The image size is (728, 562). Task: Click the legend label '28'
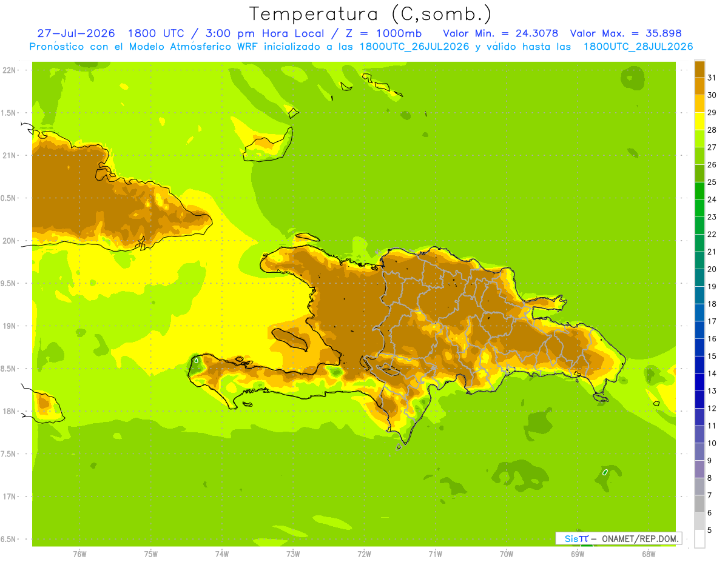point(712,130)
